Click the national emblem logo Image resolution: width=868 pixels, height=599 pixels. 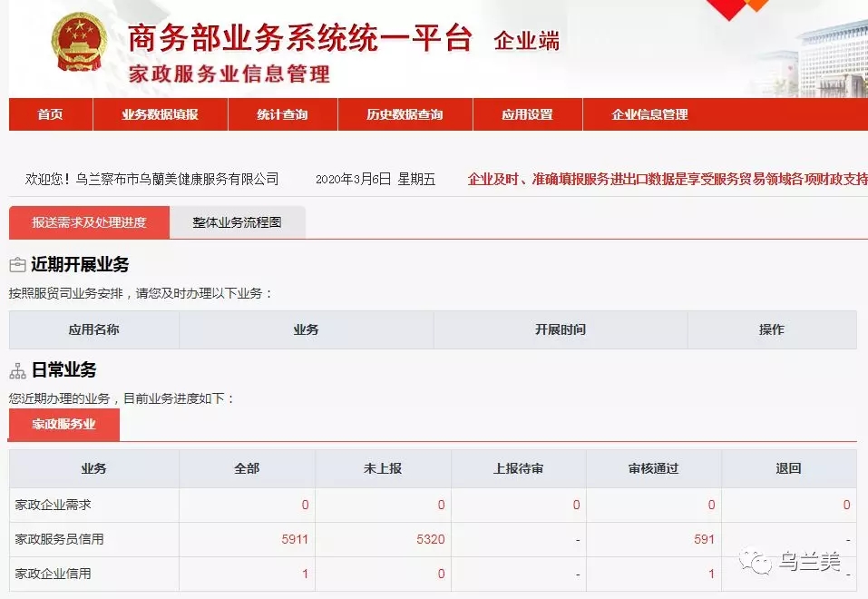pyautogui.click(x=79, y=44)
